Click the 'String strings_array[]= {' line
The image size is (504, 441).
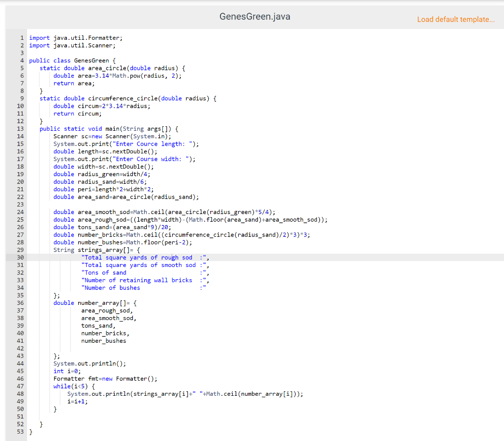point(96,250)
